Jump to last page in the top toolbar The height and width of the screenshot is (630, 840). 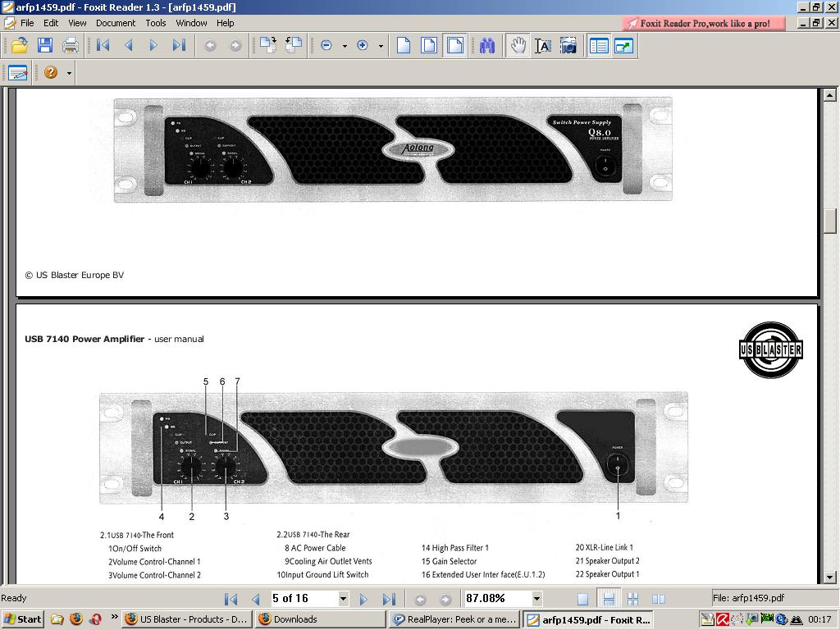point(179,46)
